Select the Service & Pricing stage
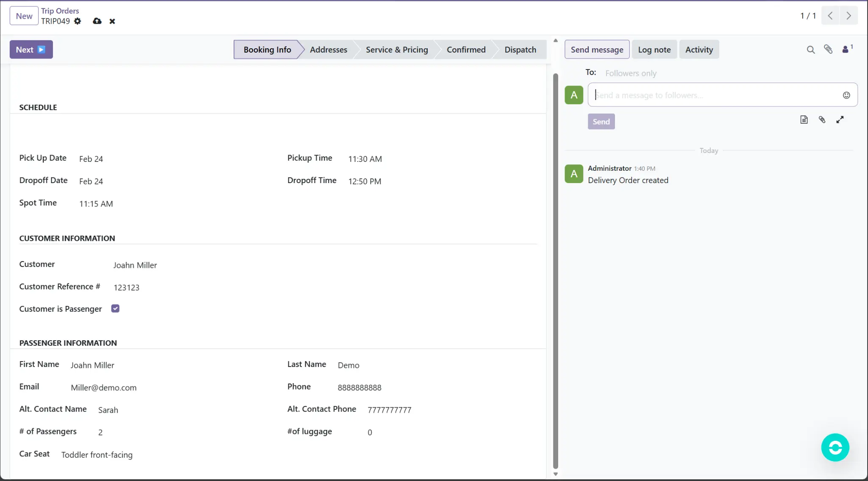 397,50
